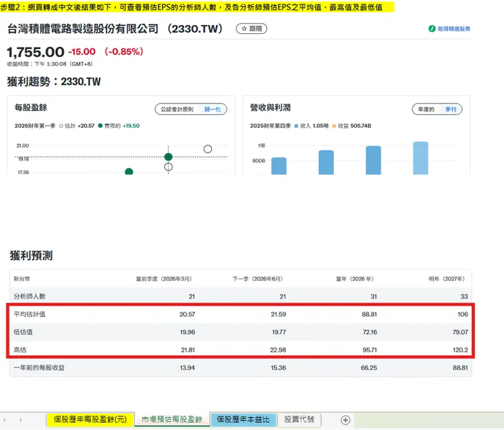The width and height of the screenshot is (504, 430).
Task: Click the 獲利趨勢：2330.TW heading
Action: coord(54,82)
